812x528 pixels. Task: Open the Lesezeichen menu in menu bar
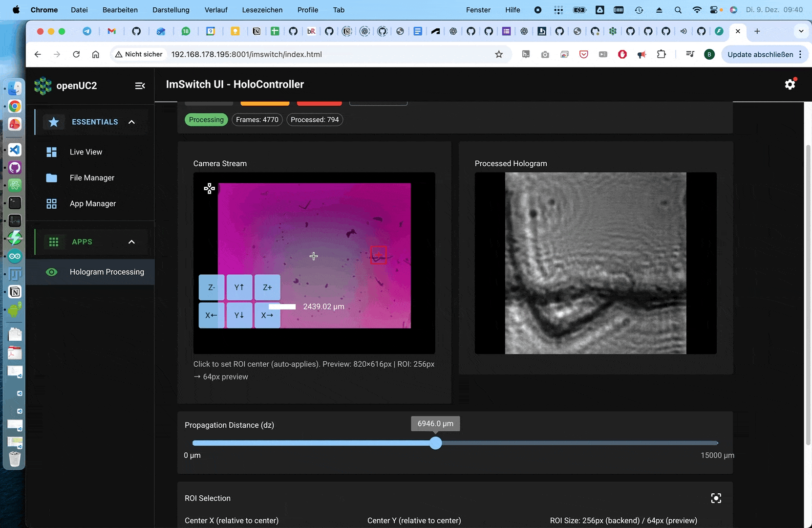pos(262,10)
